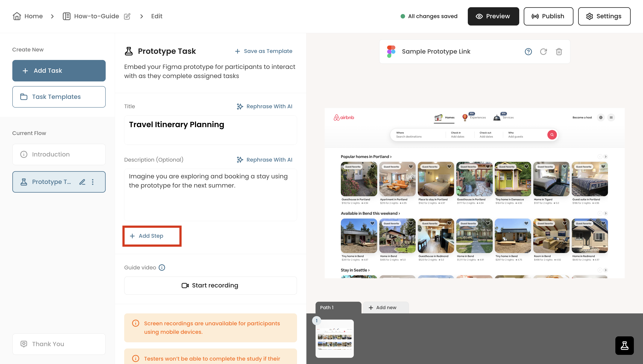Click Become a host in the prototype
Viewport: 643px width, 364px height.
tap(582, 118)
